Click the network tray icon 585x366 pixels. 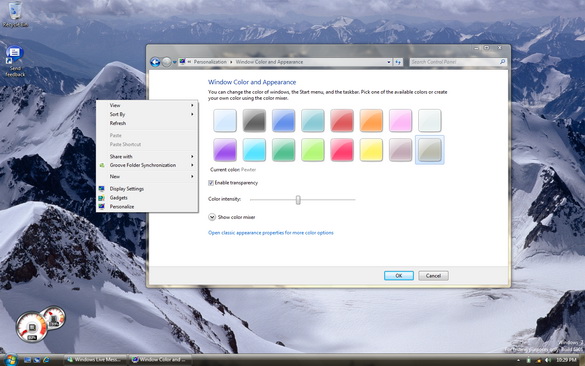tap(538, 360)
